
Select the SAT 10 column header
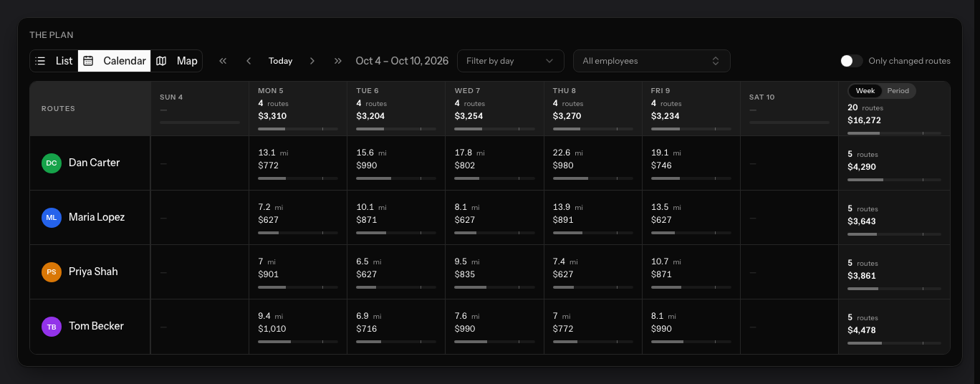(x=789, y=109)
